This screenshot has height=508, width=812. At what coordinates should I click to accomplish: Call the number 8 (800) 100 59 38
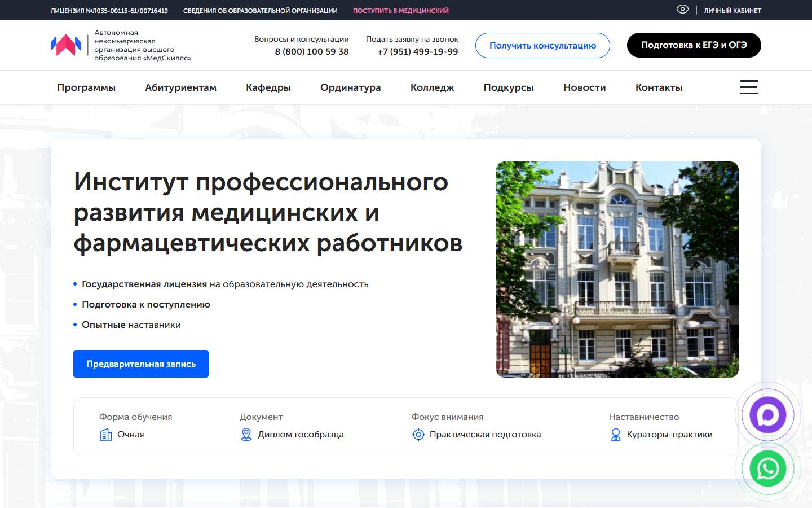(312, 51)
